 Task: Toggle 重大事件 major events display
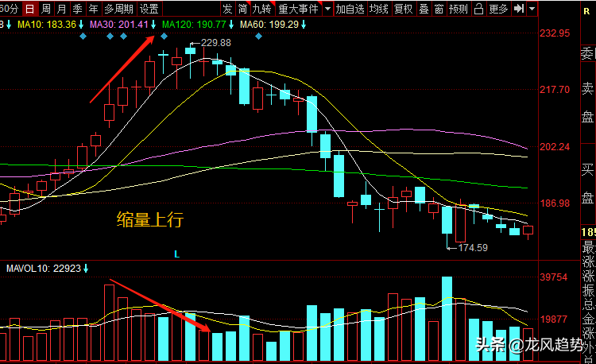click(299, 9)
